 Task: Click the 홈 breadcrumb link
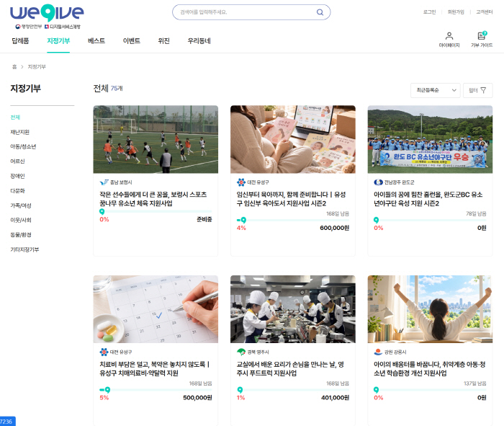pyautogui.click(x=14, y=66)
